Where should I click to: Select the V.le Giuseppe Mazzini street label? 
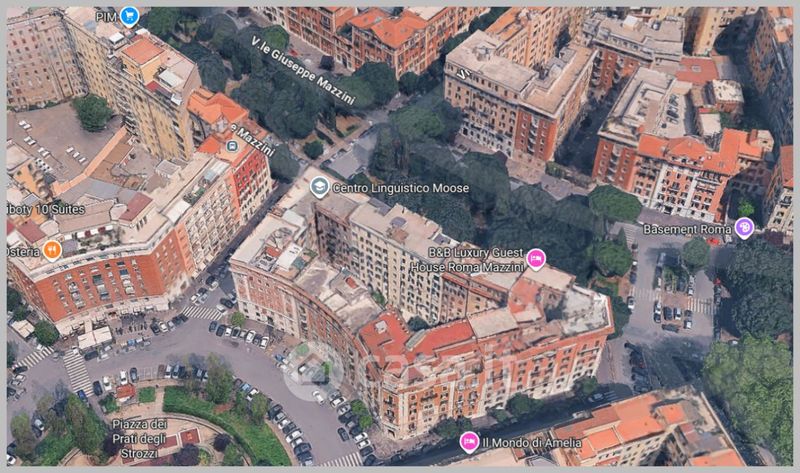coord(303,70)
